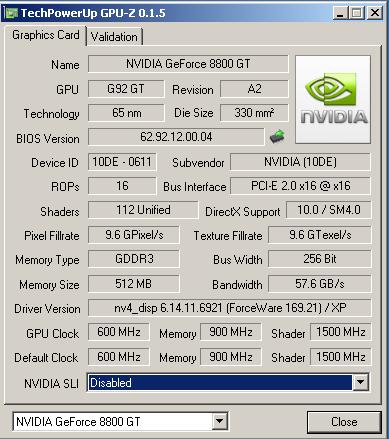
Task: Switch to the Validation tab
Action: coord(114,37)
